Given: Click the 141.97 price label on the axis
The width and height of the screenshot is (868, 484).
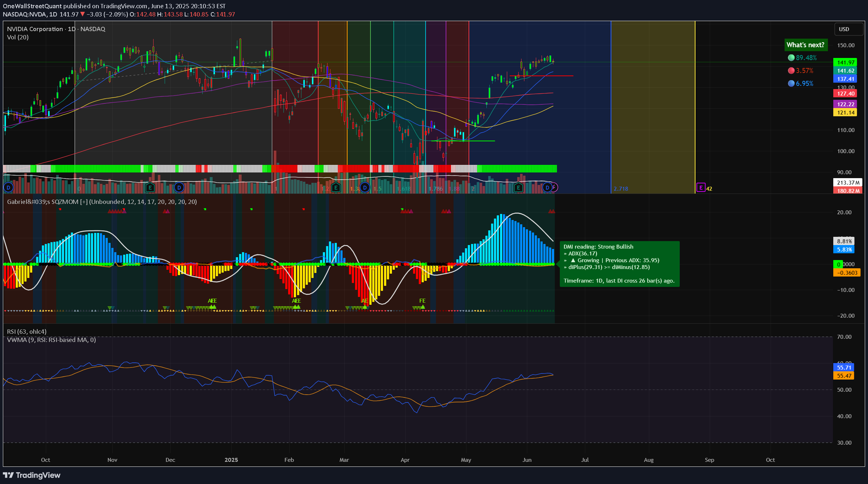Looking at the screenshot, I should pyautogui.click(x=845, y=62).
